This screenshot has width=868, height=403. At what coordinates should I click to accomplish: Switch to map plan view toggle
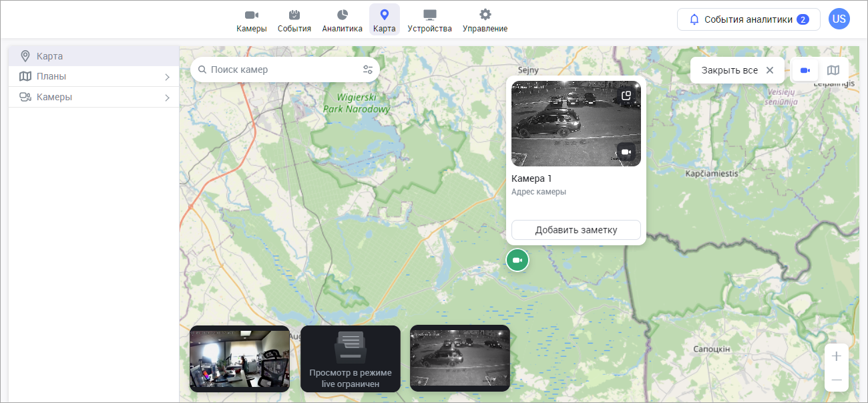click(833, 70)
